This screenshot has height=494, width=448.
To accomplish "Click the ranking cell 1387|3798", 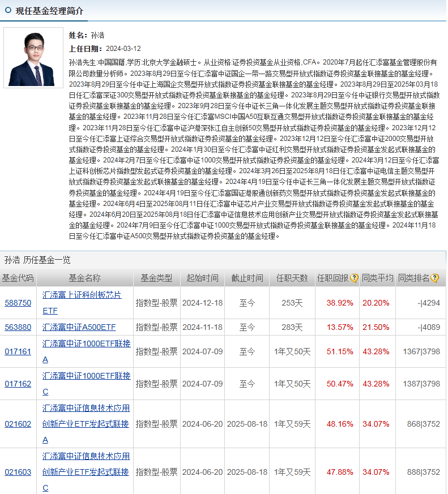I will click(421, 384).
